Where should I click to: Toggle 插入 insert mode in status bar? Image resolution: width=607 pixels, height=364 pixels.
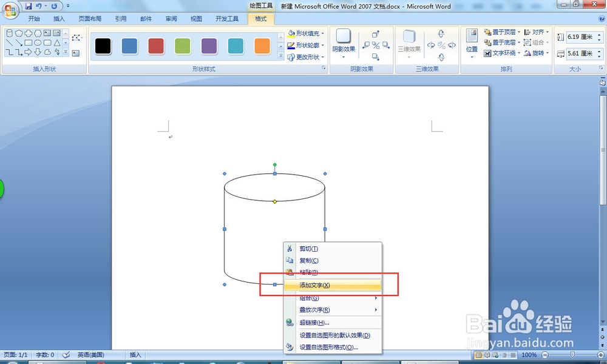135,355
